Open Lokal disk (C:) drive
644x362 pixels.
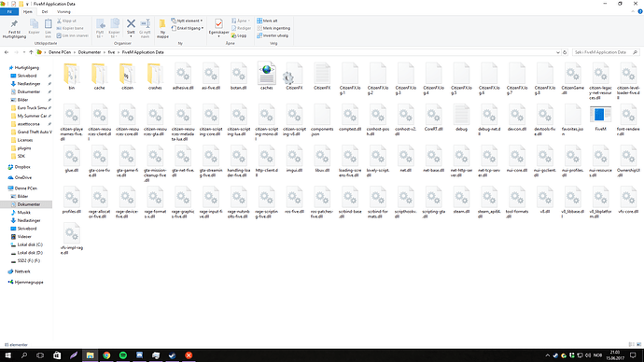point(30,244)
